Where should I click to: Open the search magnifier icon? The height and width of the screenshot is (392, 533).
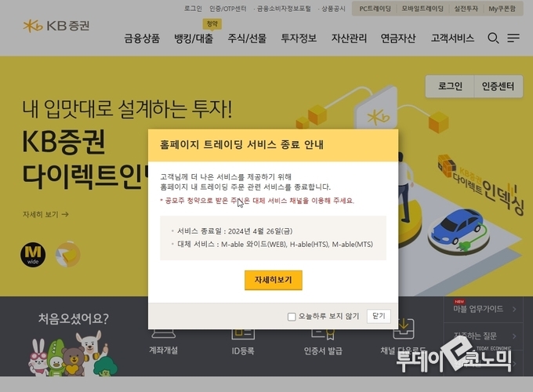pyautogui.click(x=493, y=38)
